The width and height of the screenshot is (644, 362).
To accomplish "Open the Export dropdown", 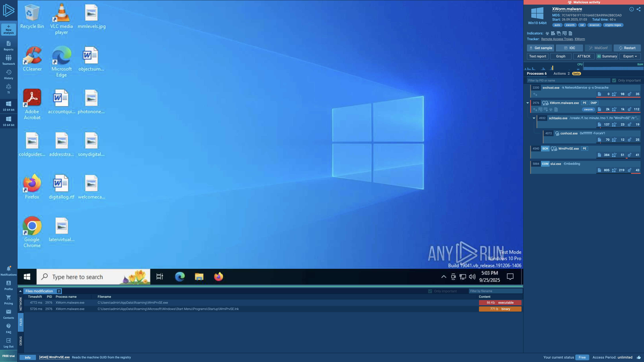I will (630, 56).
